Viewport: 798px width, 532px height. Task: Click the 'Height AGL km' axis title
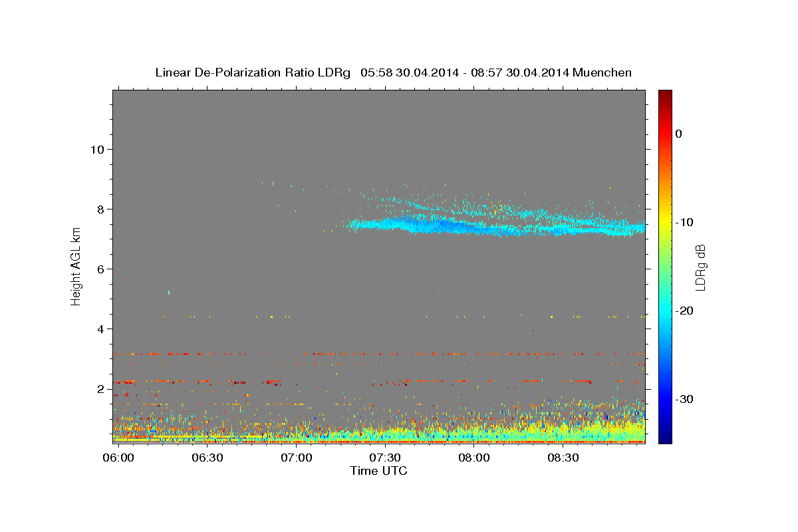point(76,266)
